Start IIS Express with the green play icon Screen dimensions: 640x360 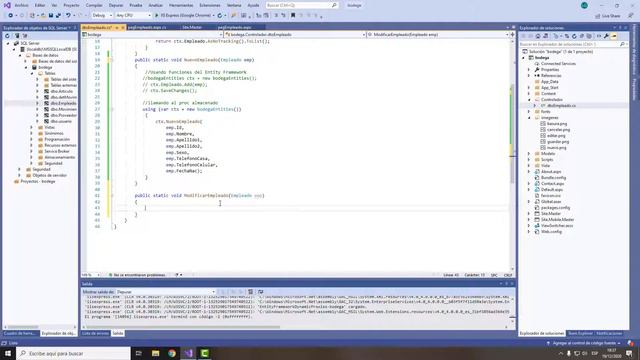click(156, 15)
